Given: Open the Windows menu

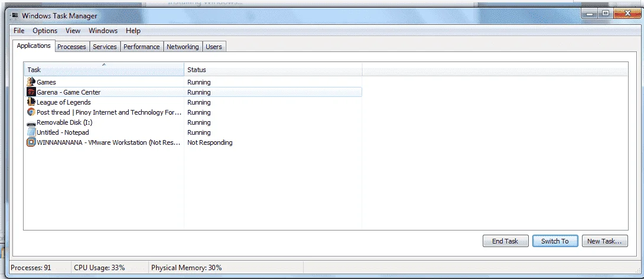Looking at the screenshot, I should coord(103,31).
